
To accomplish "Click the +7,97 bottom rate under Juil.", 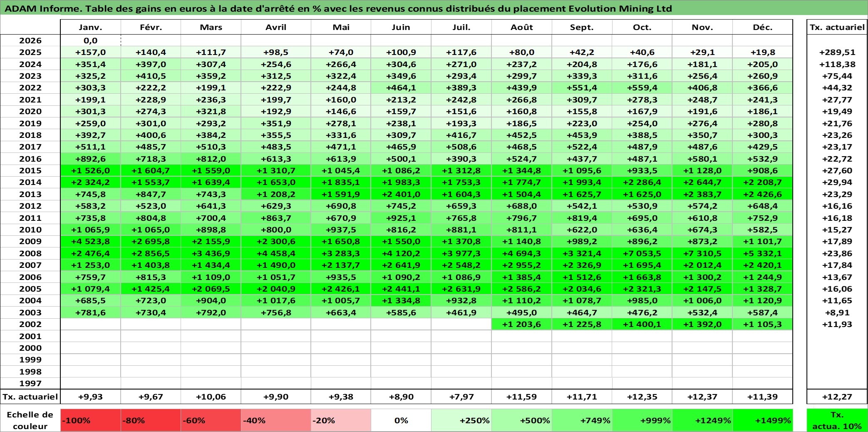I will pyautogui.click(x=461, y=397).
